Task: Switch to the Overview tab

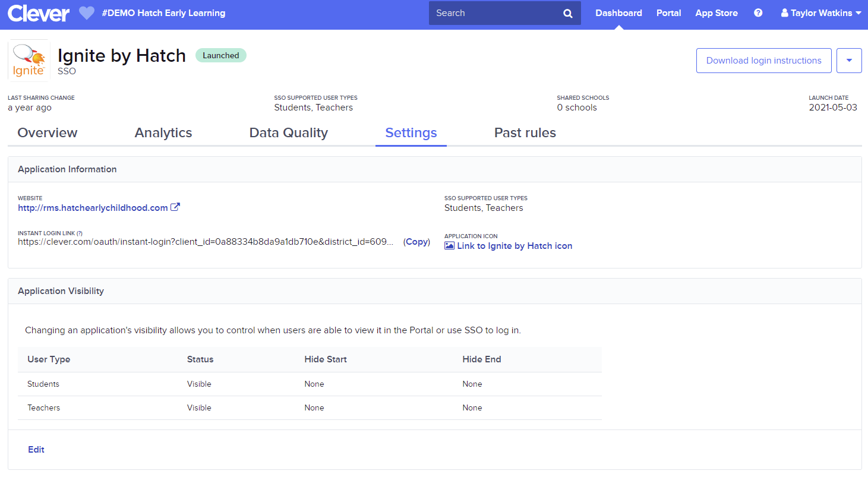Action: pyautogui.click(x=48, y=133)
